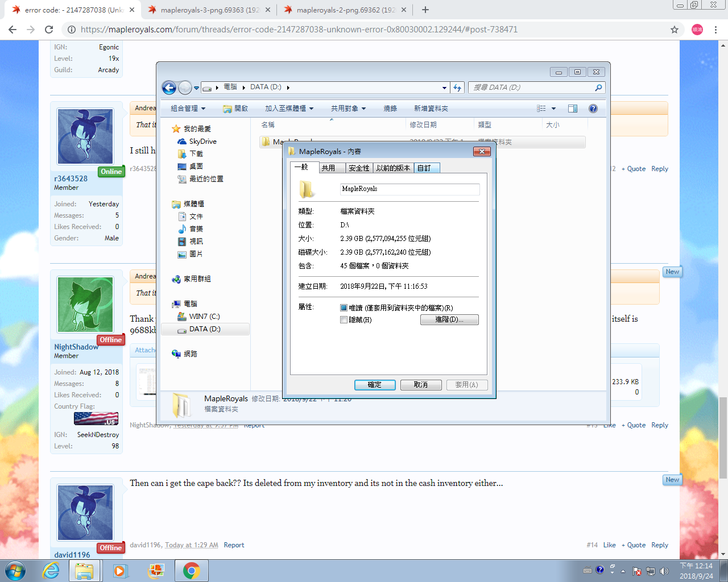Expand 組合管理 organize dropdown
728x582 pixels.
(x=188, y=109)
